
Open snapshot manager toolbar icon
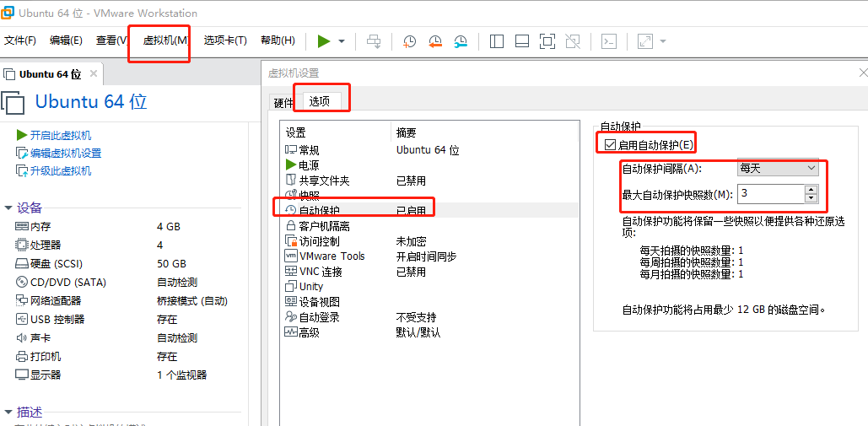click(461, 41)
